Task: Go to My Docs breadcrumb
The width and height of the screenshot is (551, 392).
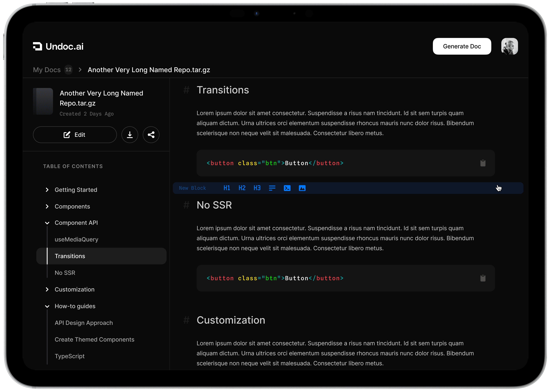Action: click(x=47, y=70)
